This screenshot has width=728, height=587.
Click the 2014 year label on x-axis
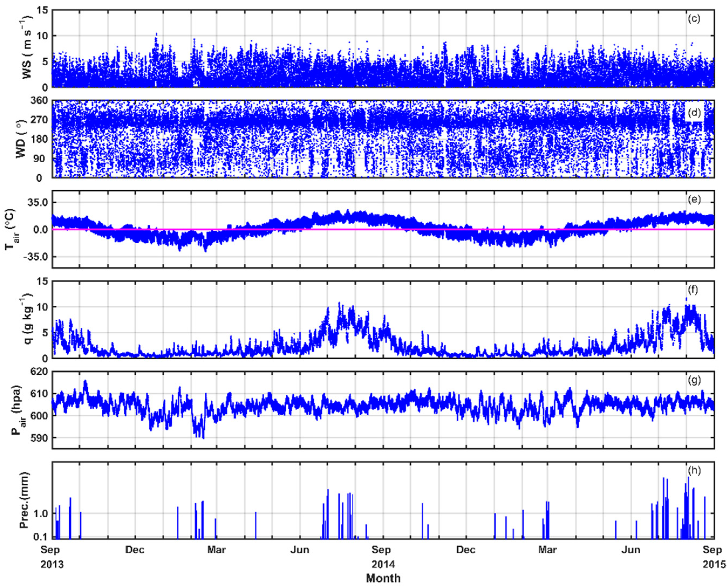(x=383, y=565)
